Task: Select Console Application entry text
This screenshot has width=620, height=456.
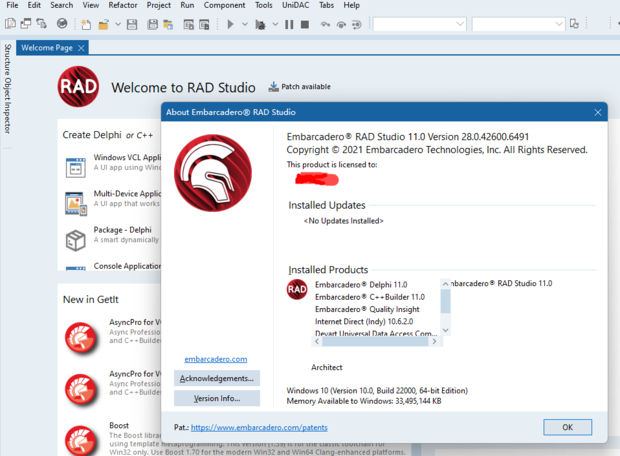Action: [127, 266]
